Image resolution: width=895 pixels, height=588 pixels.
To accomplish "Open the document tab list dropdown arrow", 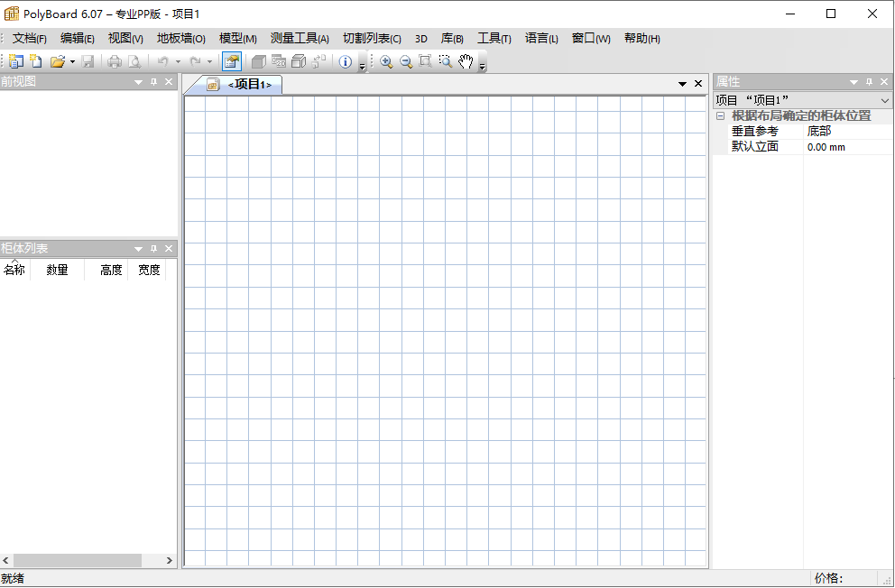I will coord(682,84).
